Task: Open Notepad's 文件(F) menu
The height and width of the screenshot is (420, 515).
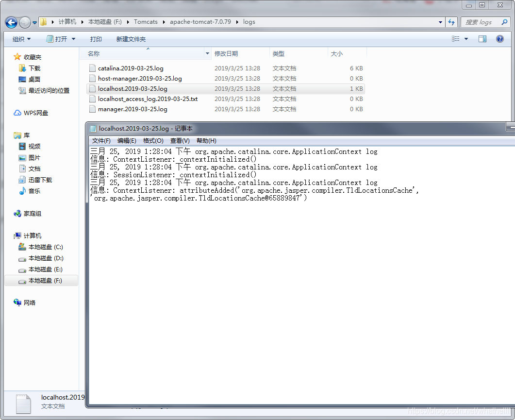Action: (101, 141)
